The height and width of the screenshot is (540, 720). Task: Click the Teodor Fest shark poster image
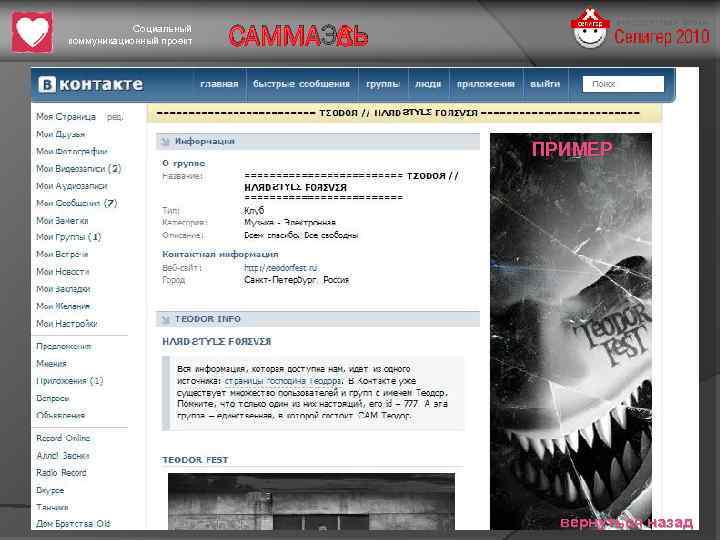(571, 332)
